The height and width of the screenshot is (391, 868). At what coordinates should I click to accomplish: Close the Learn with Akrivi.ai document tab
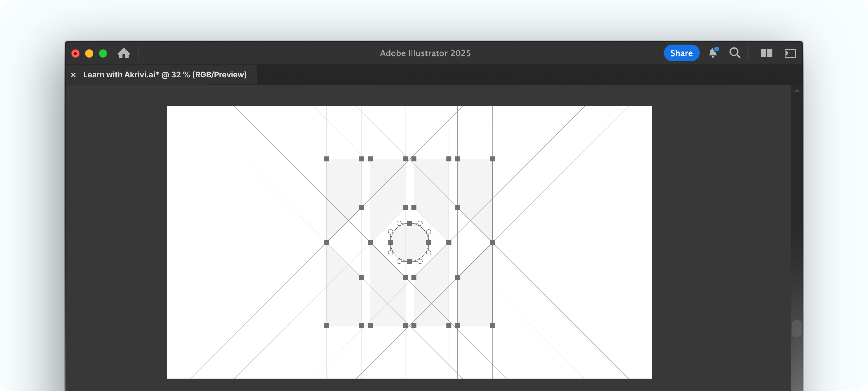pos(73,75)
